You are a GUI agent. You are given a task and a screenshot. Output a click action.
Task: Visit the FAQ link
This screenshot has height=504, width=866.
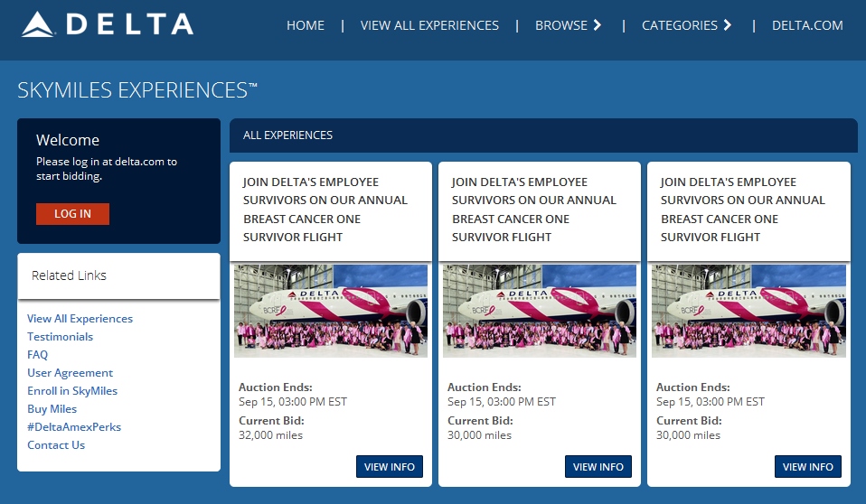(x=38, y=355)
